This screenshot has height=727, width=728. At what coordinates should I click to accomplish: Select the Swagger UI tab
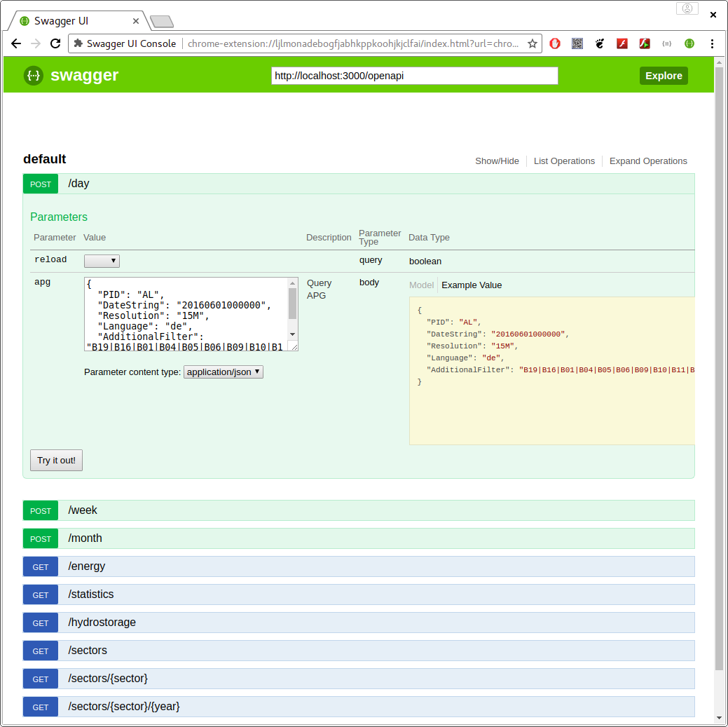(x=79, y=21)
